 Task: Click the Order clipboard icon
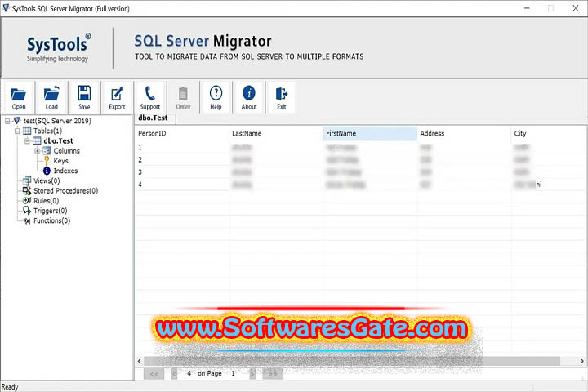click(184, 97)
